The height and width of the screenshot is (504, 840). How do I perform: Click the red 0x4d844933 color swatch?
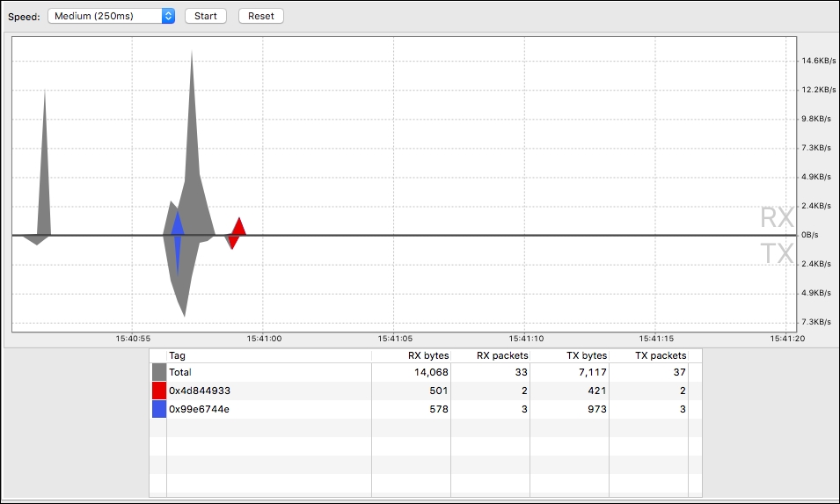point(159,391)
